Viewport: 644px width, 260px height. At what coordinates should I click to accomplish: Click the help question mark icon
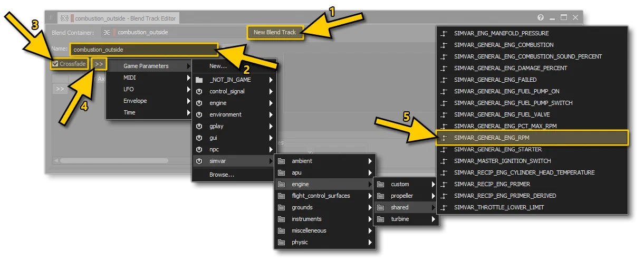[x=541, y=17]
